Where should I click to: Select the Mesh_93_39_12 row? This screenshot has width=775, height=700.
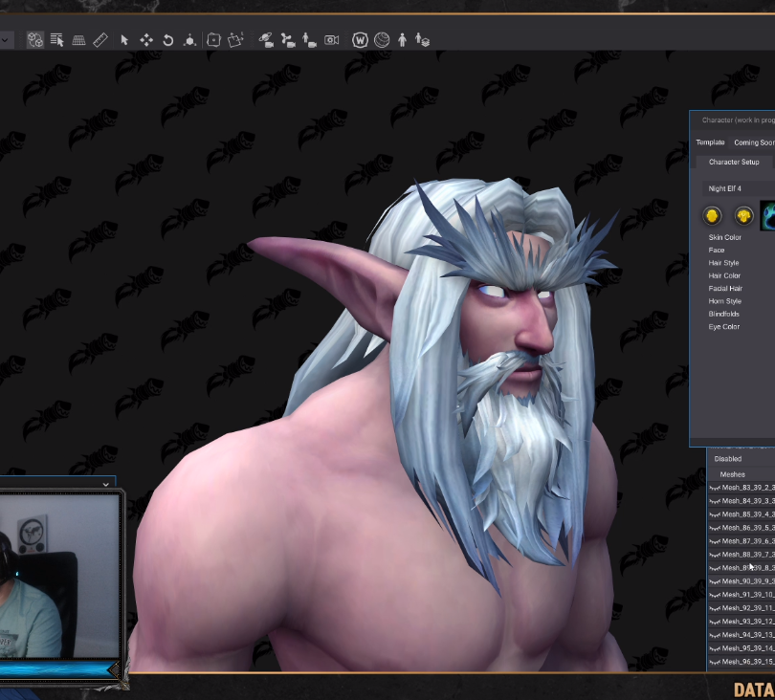(x=741, y=622)
